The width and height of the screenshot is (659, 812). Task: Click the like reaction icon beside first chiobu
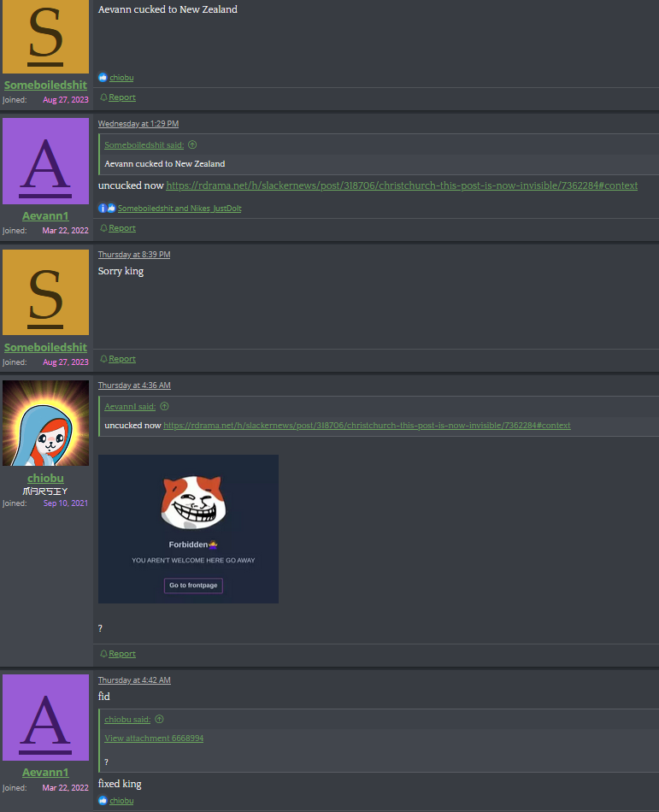[x=103, y=77]
